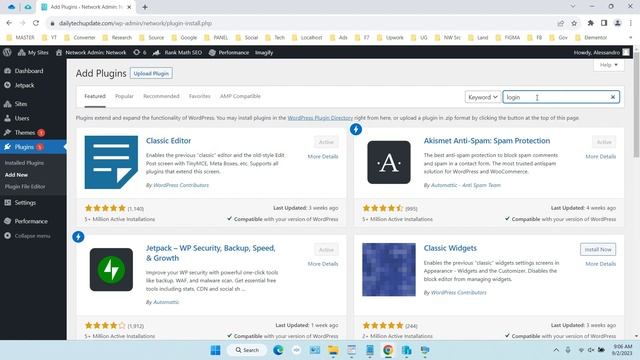View More Details for Classic Editor
This screenshot has width=640, height=360.
(323, 156)
